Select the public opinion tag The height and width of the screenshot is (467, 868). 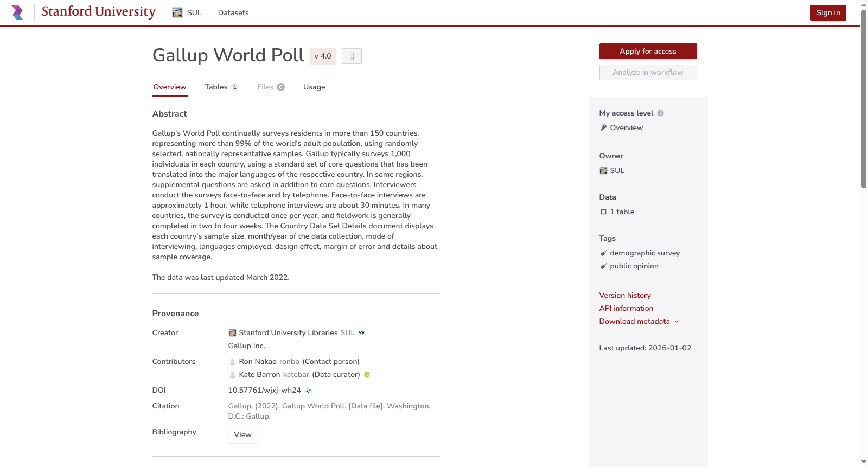[634, 266]
